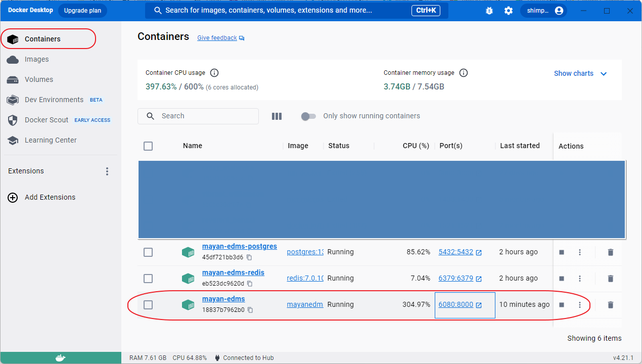Click mayan-edms-postgres container cube icon

(x=188, y=252)
